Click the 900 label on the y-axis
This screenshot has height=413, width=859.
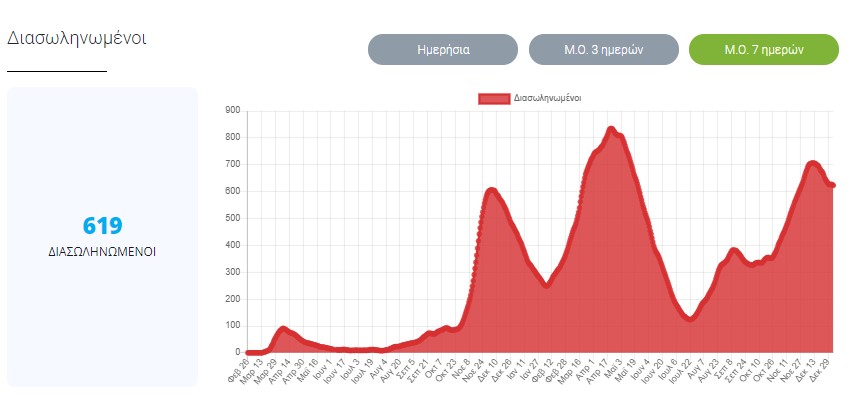tap(231, 110)
